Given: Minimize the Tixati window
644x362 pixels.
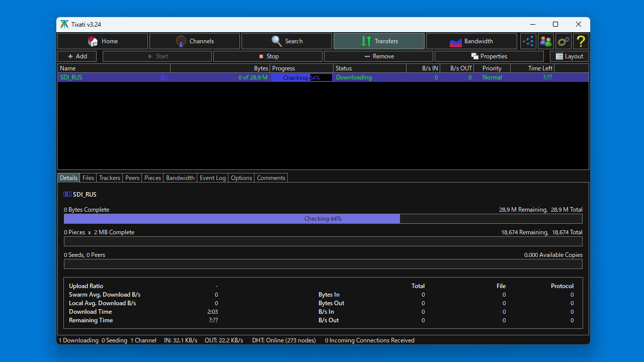Looking at the screenshot, I should [532, 24].
